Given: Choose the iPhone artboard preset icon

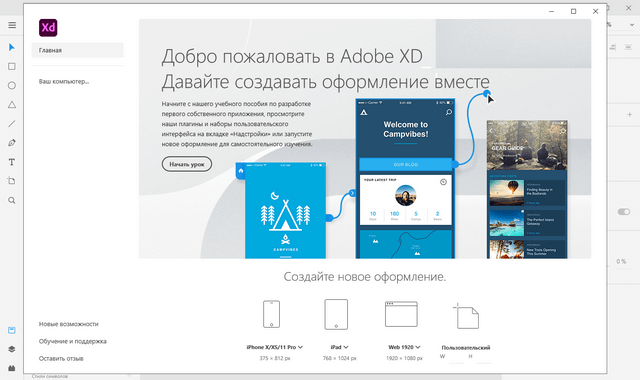Looking at the screenshot, I should point(271,314).
